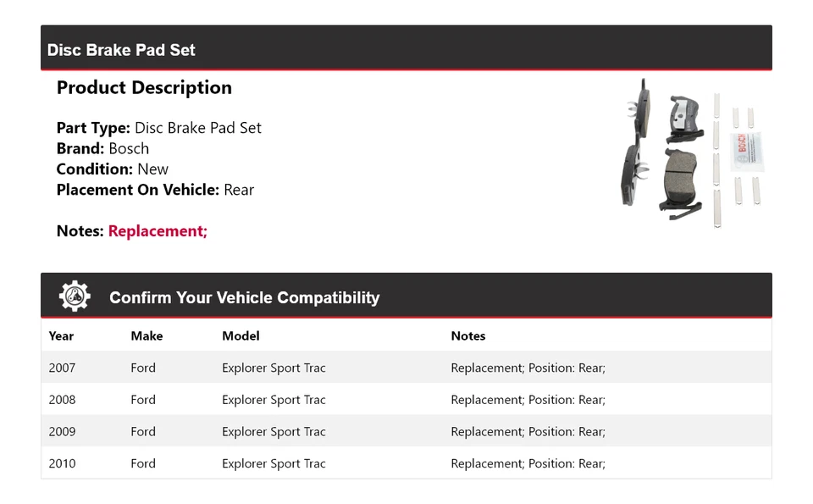Select the 2009 year cell
813x504 pixels.
tap(62, 431)
